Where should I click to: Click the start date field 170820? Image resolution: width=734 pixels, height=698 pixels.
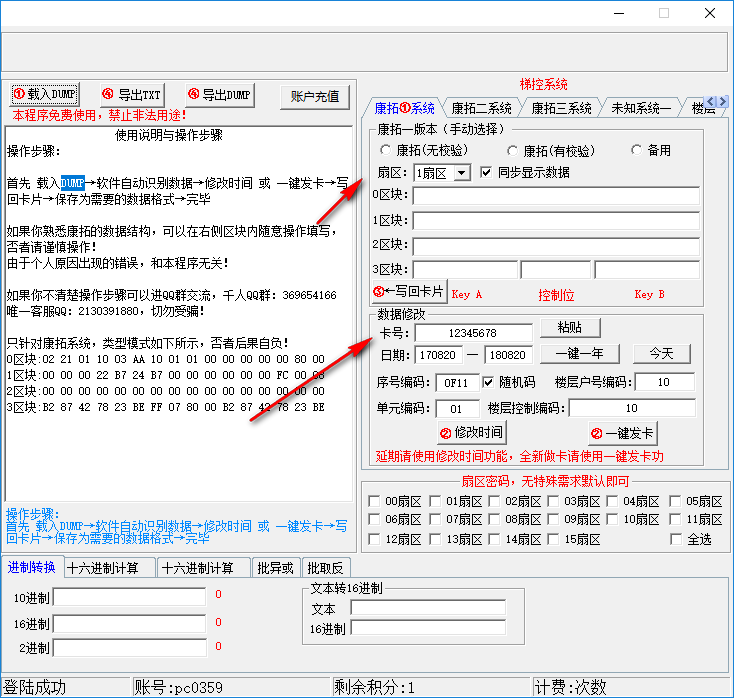pos(439,355)
